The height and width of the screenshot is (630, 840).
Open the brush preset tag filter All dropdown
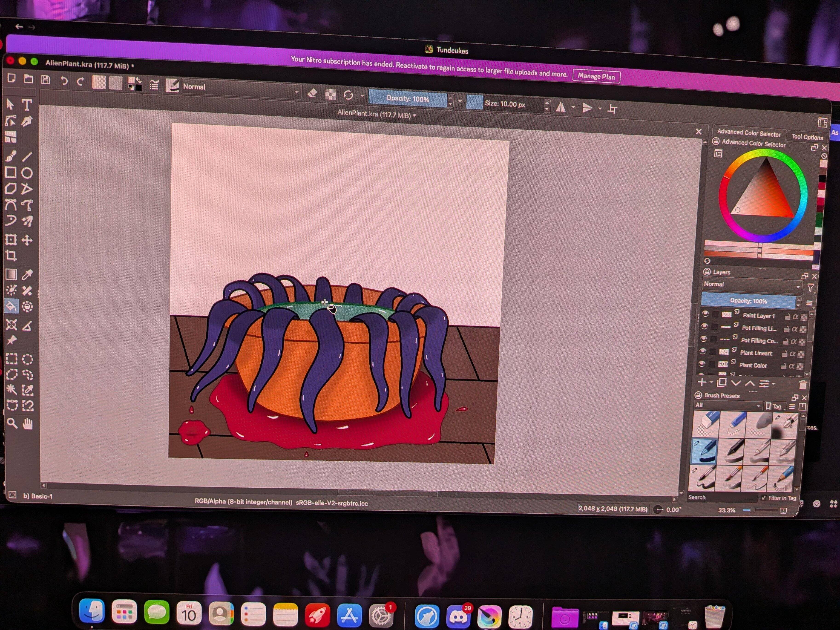728,406
